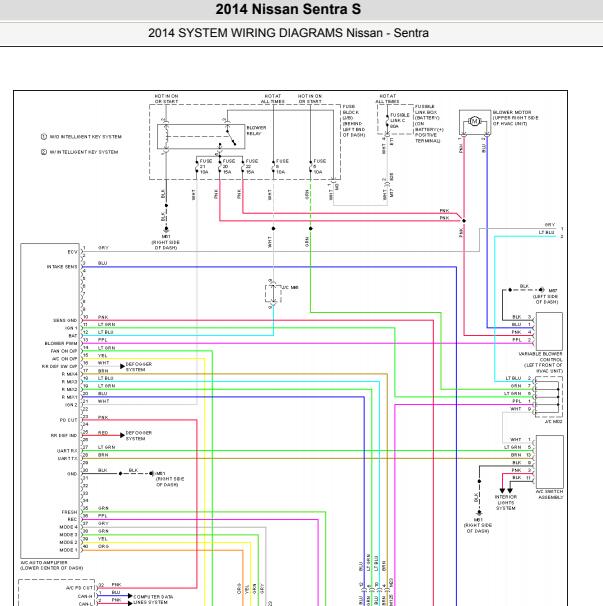Click the '2014 Nissan Sentra S' heading
Screen dimensions: 603x606
[288, 9]
